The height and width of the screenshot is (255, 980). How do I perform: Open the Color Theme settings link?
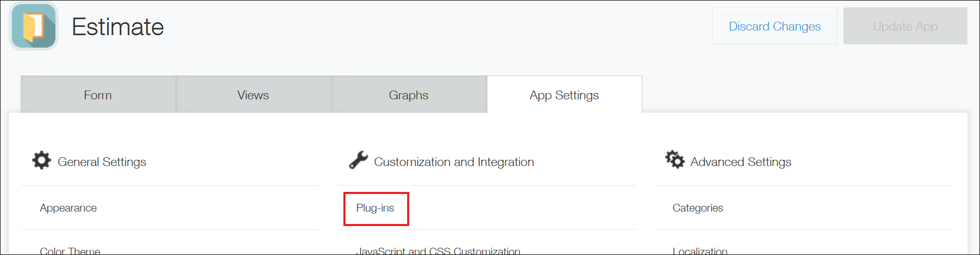coord(70,250)
